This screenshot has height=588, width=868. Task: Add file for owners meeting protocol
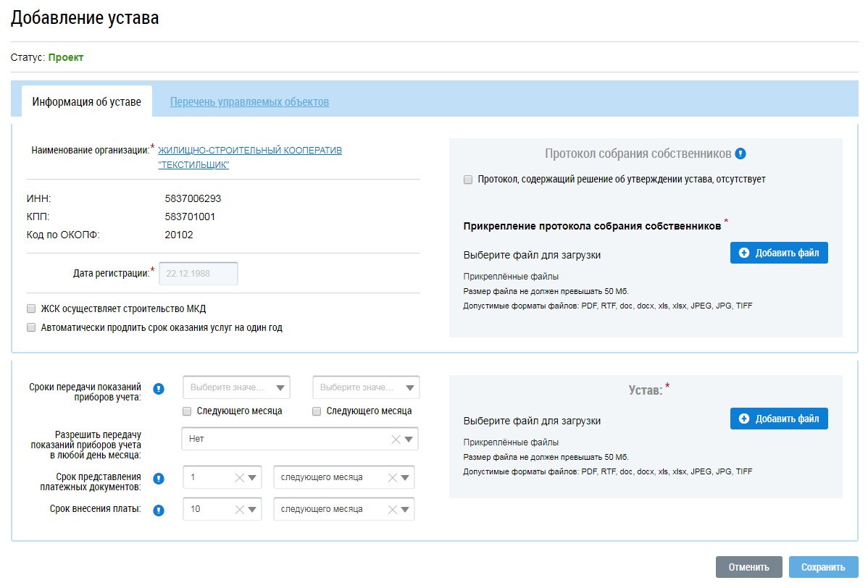pos(779,253)
